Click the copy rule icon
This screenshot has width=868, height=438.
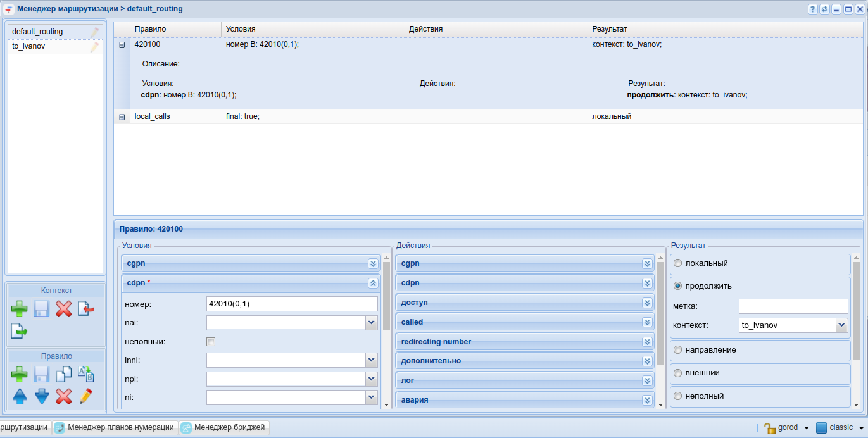(64, 374)
